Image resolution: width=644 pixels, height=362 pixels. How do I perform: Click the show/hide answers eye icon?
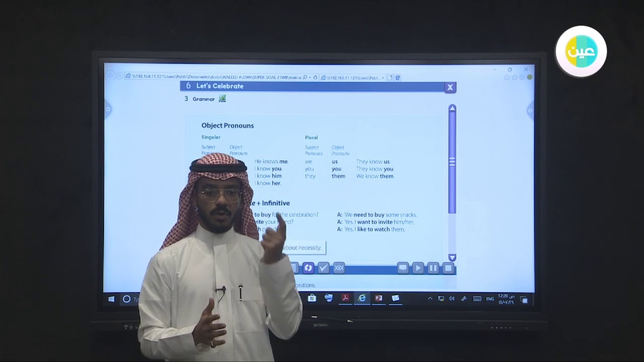click(339, 268)
